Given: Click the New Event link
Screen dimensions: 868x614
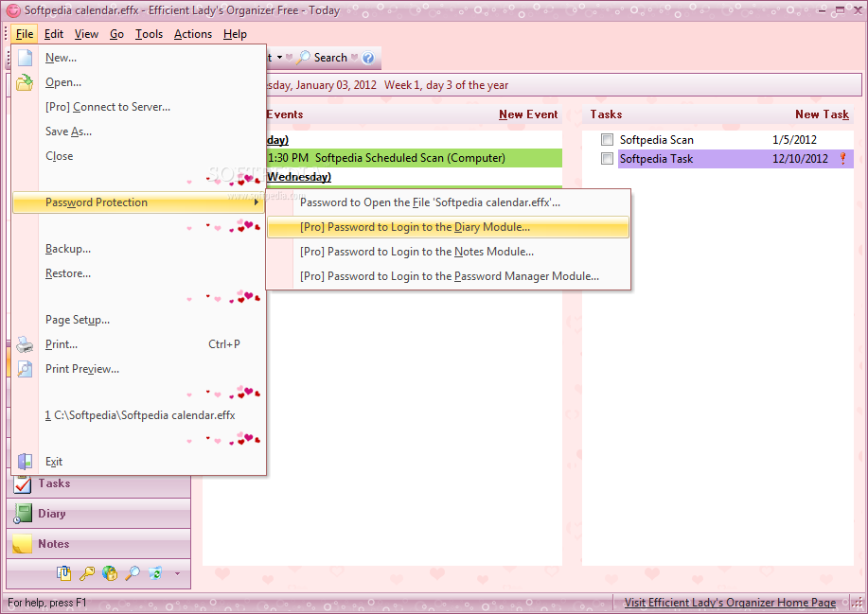Looking at the screenshot, I should coord(528,114).
